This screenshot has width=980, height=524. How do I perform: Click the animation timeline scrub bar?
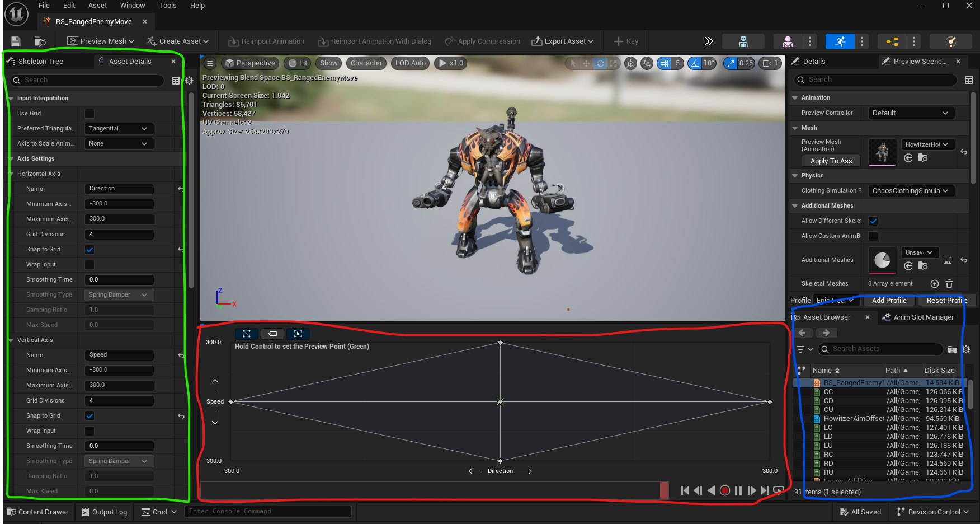tap(434, 490)
